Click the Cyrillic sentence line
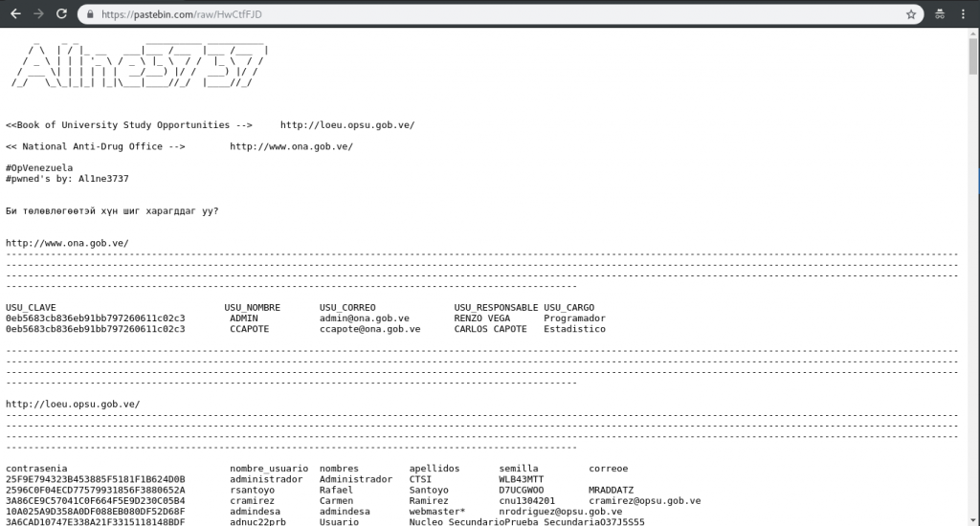 click(x=113, y=211)
